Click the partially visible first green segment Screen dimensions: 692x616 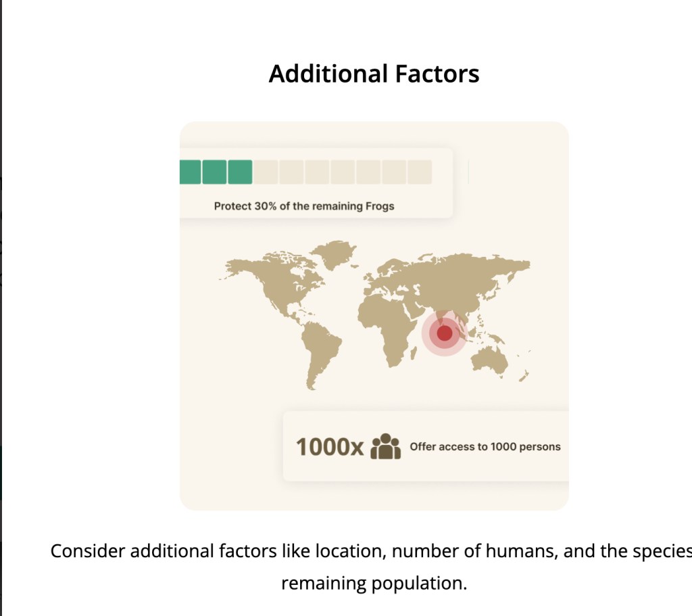pyautogui.click(x=190, y=172)
